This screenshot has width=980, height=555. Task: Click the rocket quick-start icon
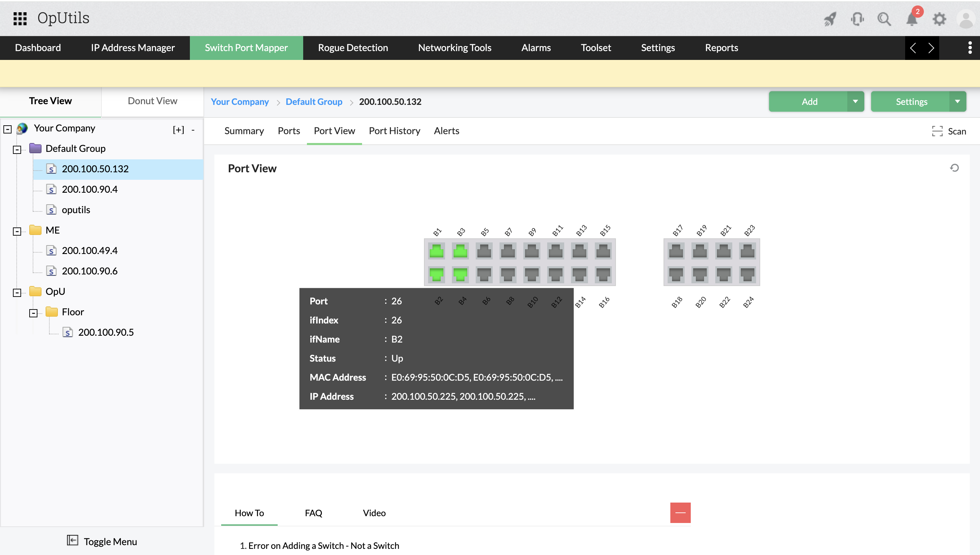click(x=830, y=19)
